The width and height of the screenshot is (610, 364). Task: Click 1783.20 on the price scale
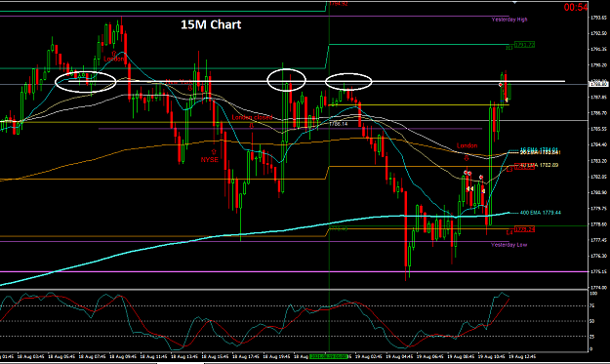pyautogui.click(x=599, y=161)
